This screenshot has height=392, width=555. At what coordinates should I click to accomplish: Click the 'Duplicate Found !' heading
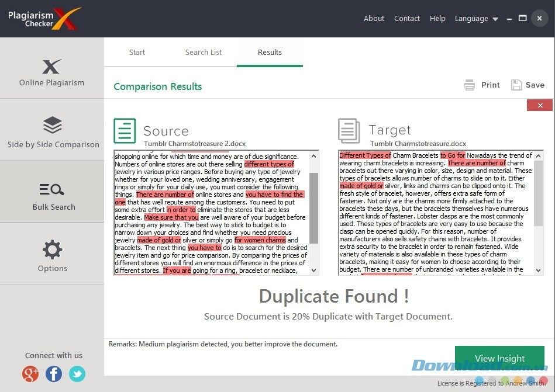[334, 296]
